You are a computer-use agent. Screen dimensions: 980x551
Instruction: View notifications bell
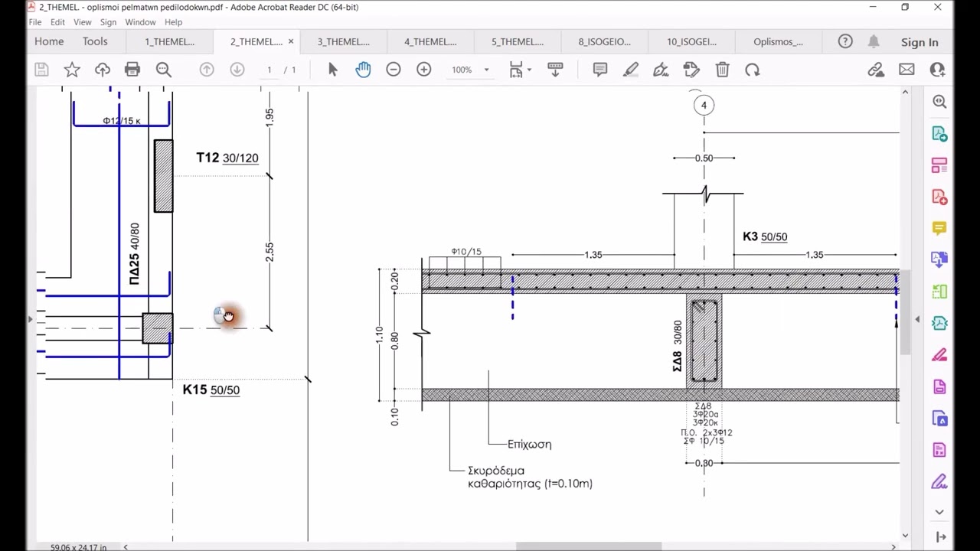click(874, 41)
